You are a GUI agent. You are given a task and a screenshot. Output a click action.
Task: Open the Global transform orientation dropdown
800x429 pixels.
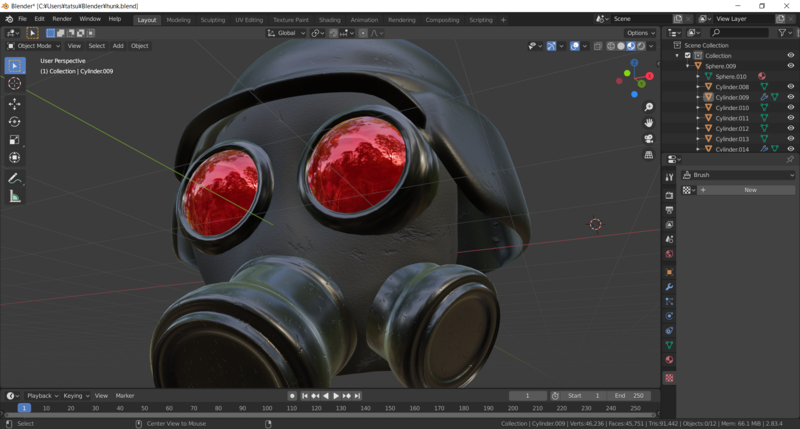286,33
